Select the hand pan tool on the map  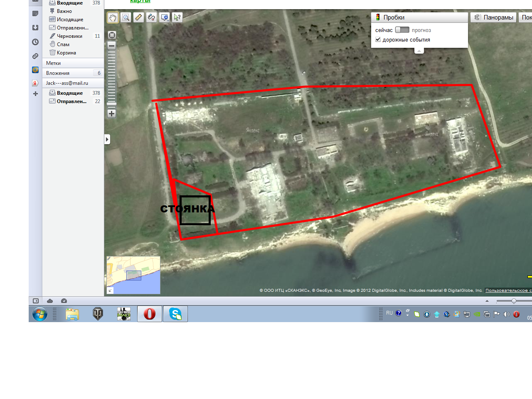coord(113,17)
